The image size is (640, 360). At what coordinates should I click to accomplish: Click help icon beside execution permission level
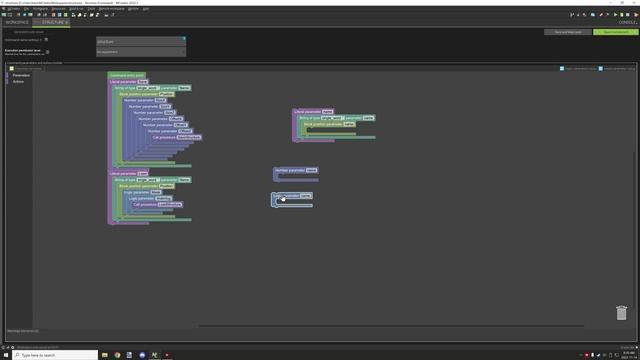pos(48,52)
